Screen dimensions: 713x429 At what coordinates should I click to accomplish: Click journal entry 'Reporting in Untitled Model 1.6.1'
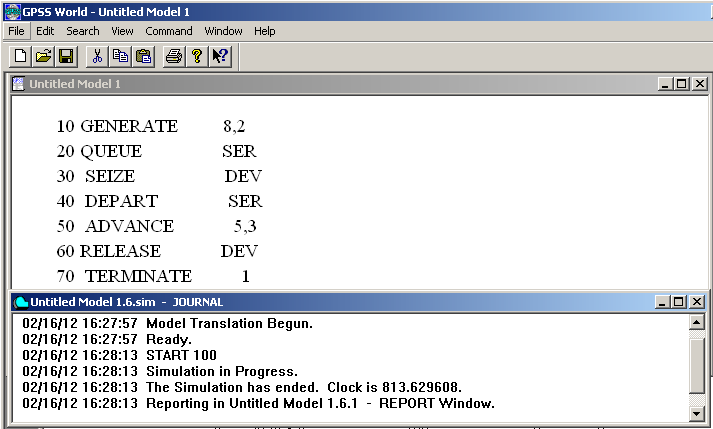point(252,403)
